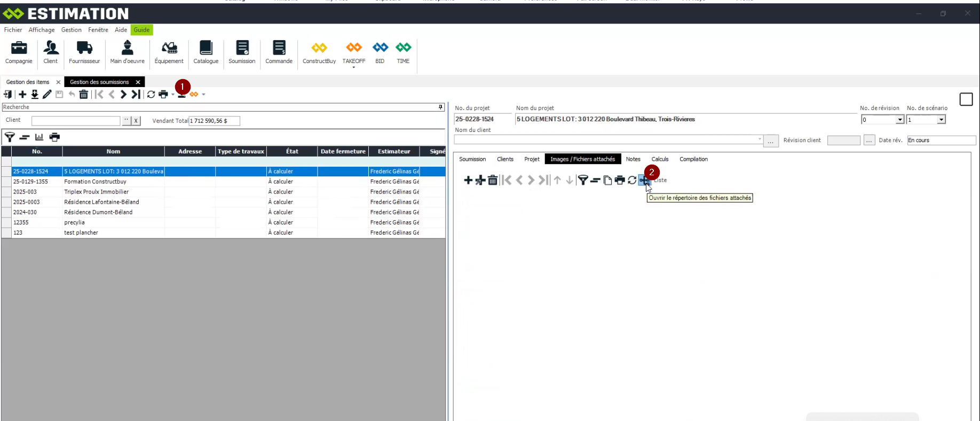Viewport: 980px width, 421px height.
Task: Open the Nom du client combo box
Action: pos(760,140)
